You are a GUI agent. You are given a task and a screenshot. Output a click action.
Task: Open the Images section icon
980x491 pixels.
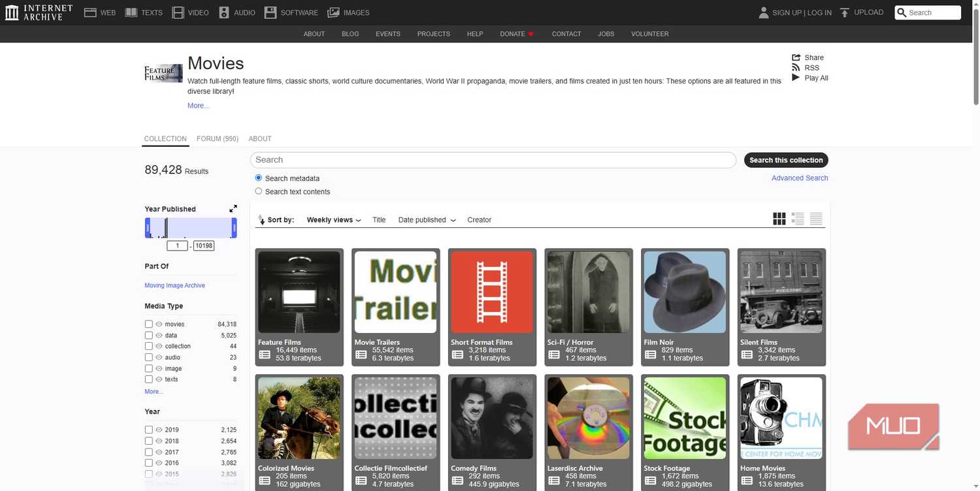point(333,12)
